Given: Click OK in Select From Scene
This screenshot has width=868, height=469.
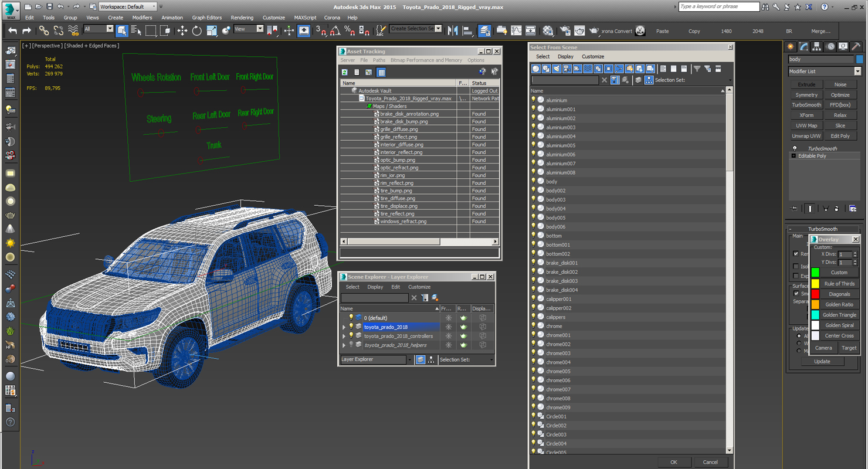Looking at the screenshot, I should pos(673,462).
